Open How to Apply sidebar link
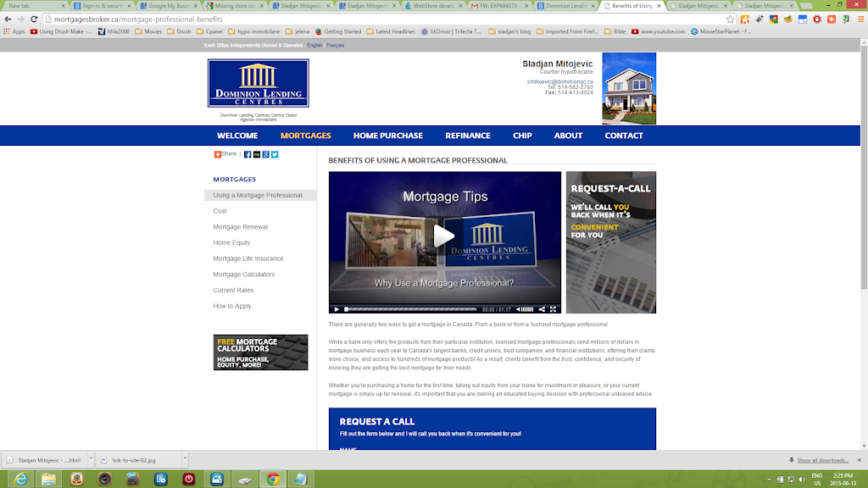868x488 pixels. click(232, 306)
